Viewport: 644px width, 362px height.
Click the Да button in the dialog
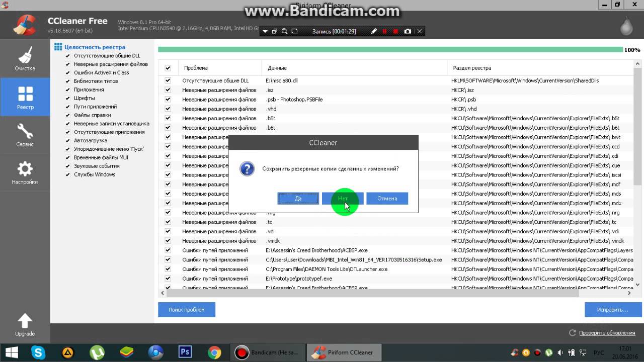click(298, 199)
